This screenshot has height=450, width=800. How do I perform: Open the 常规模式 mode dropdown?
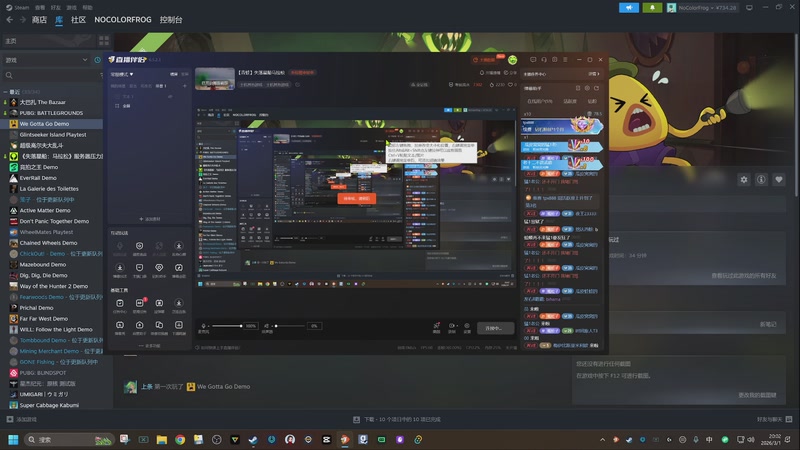(122, 74)
